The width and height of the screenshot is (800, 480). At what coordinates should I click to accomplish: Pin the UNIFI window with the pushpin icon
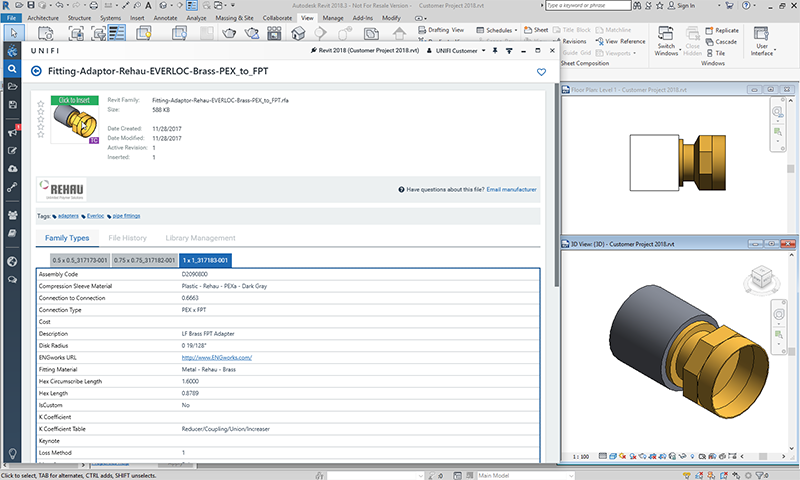(494, 50)
